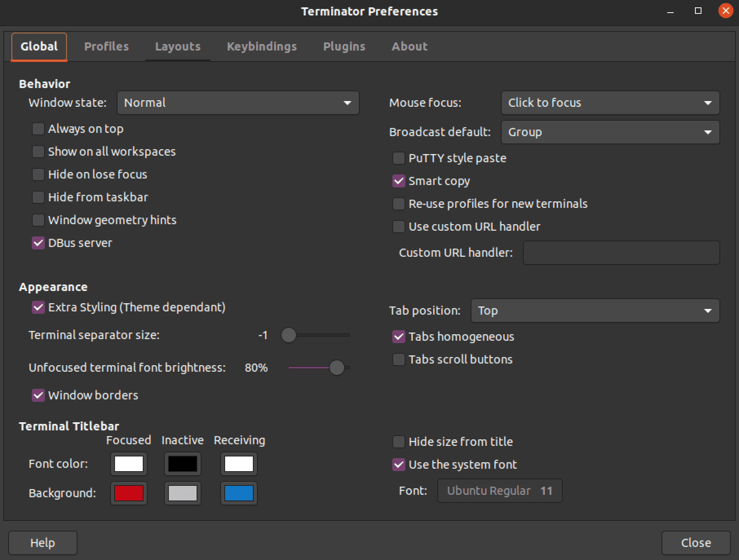The image size is (739, 560).
Task: Enable Hide on lose focus
Action: (x=38, y=174)
